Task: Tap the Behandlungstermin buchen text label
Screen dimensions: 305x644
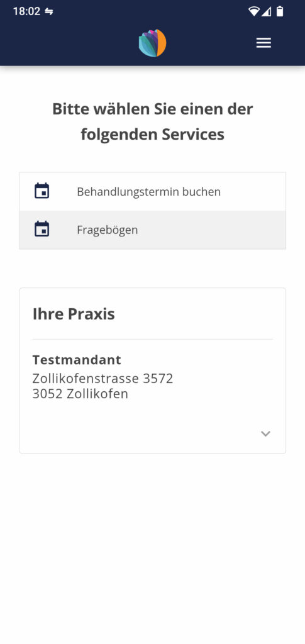Action: point(148,192)
